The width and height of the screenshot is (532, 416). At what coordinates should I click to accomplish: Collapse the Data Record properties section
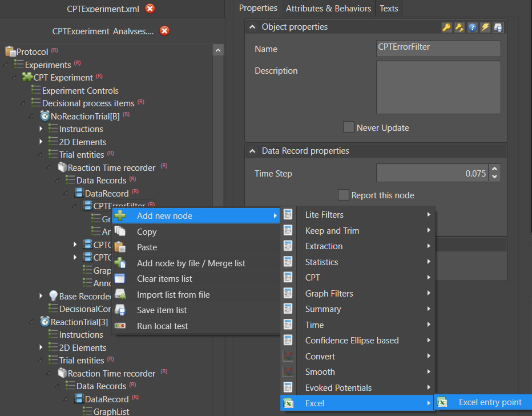point(252,151)
